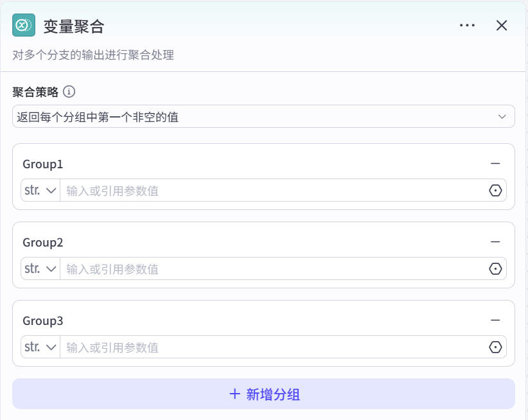This screenshot has height=420, width=528.
Task: Focus the Group3 parameter value input
Action: [x=270, y=347]
